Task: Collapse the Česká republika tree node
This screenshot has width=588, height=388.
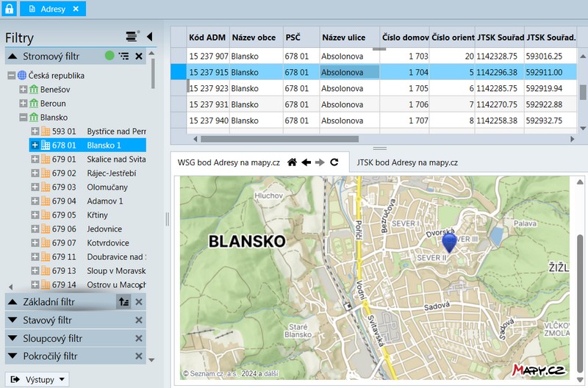Action: [11, 76]
